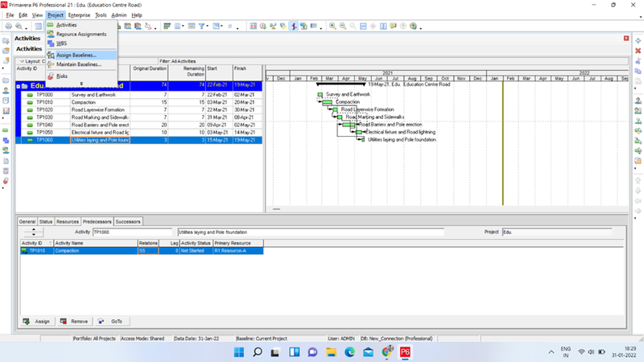Close the Activities view with the red X
The image size is (644, 362).
[626, 38]
